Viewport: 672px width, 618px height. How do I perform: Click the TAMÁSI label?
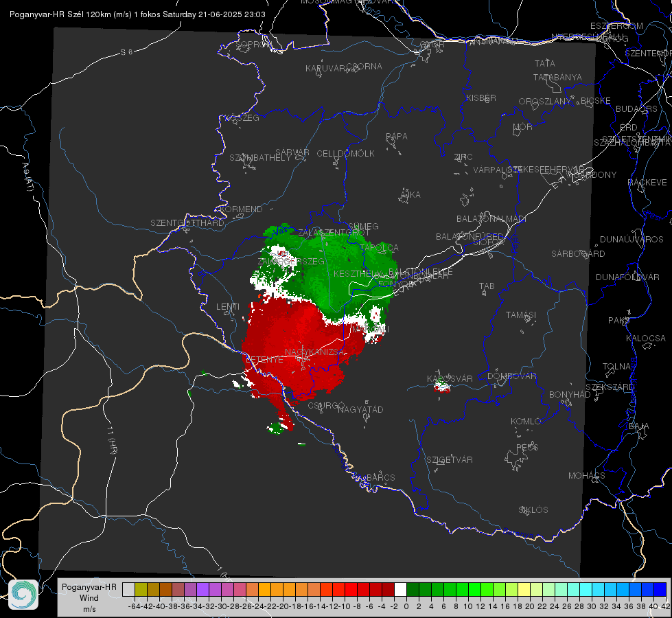pyautogui.click(x=521, y=315)
